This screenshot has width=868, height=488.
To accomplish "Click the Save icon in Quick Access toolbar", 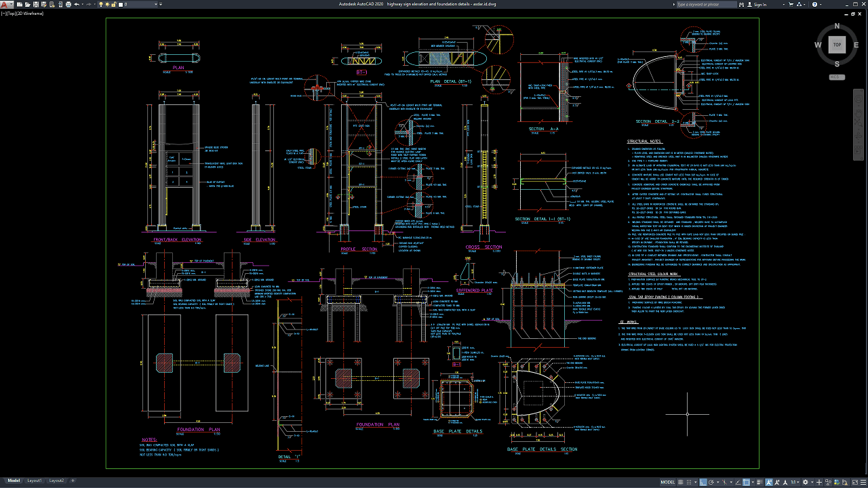I will (36, 4).
